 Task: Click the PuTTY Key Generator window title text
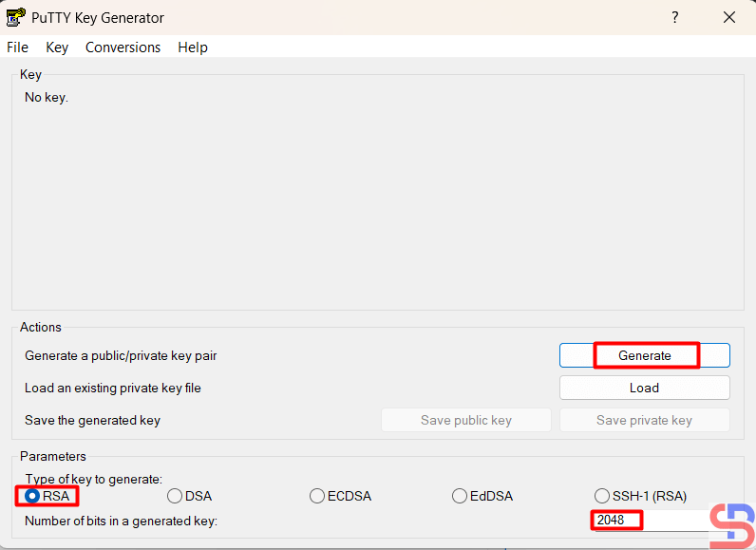coord(99,17)
